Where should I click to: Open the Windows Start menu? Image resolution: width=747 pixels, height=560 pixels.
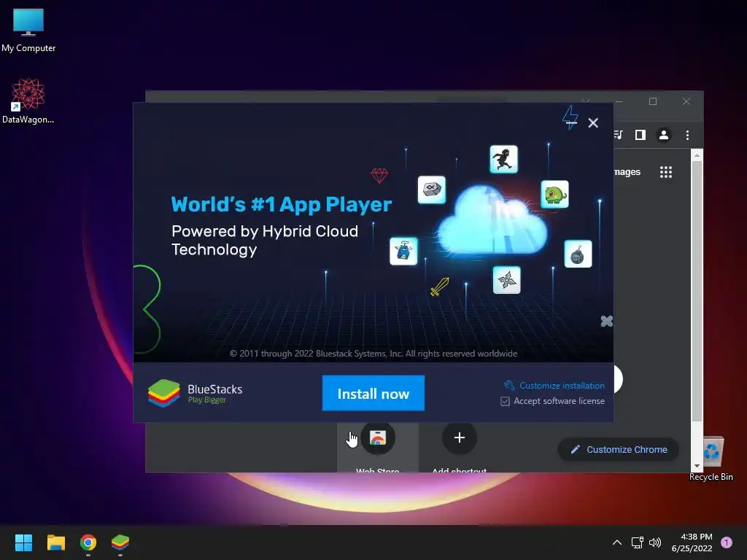[23, 542]
